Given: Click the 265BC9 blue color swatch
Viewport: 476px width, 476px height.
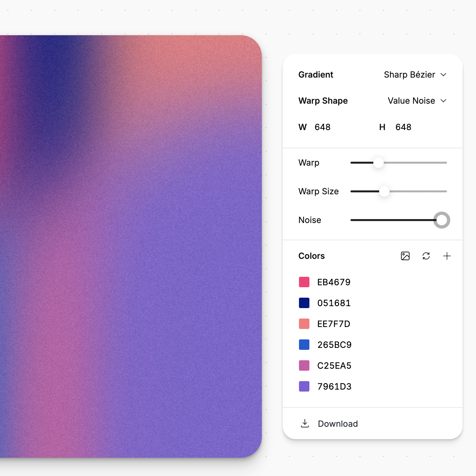Looking at the screenshot, I should coord(304,345).
